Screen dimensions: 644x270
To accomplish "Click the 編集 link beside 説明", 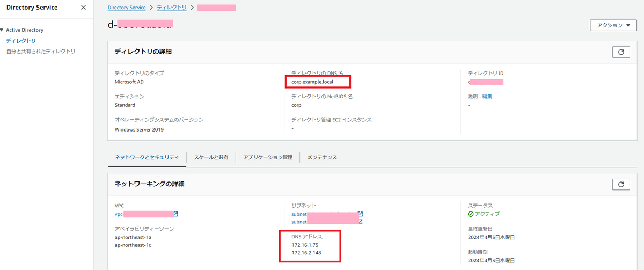I will pyautogui.click(x=487, y=97).
